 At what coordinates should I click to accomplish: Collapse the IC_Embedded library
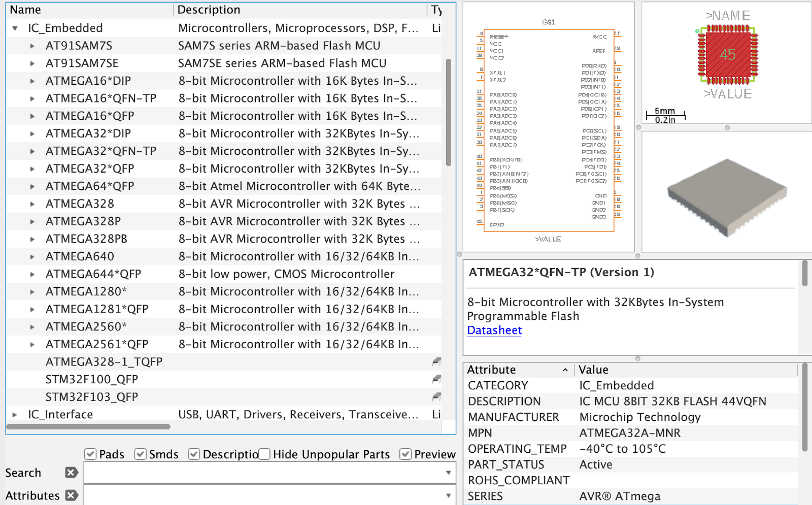tap(15, 28)
